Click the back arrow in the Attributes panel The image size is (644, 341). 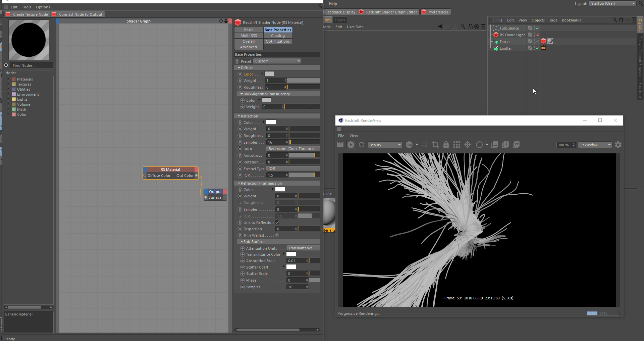(440, 27)
